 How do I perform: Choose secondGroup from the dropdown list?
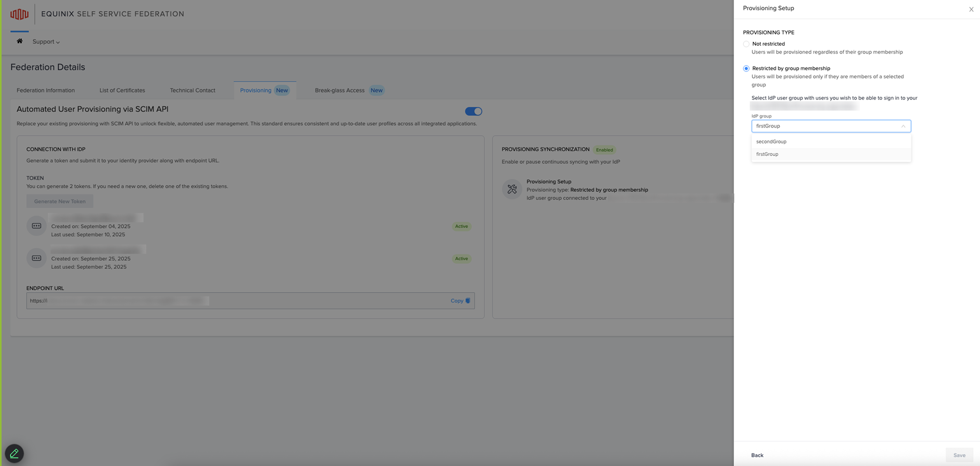pos(771,142)
